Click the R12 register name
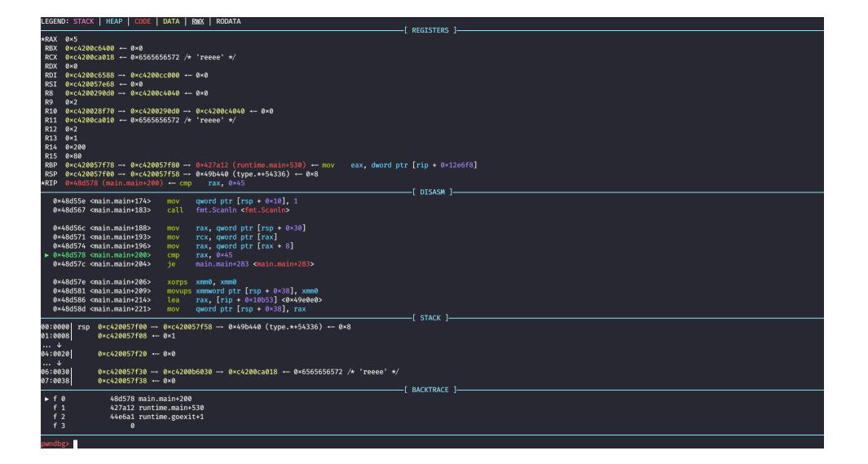Viewport: 868px width, 464px height. click(51, 129)
